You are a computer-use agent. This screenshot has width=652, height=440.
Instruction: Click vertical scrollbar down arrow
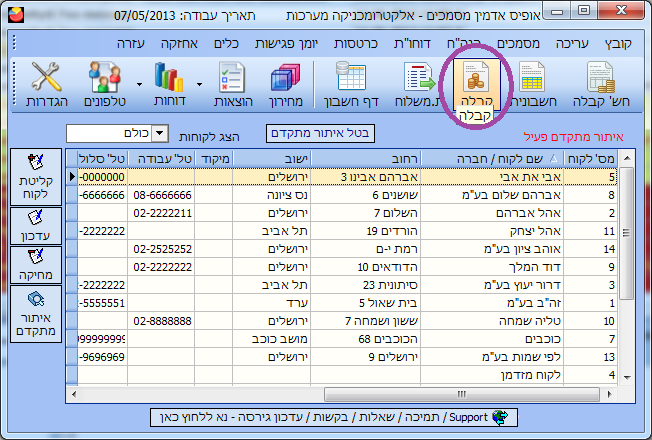627,377
